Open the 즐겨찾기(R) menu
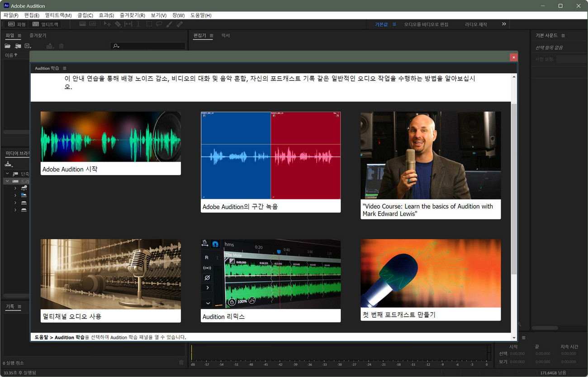Viewport: 588px width, 377px height. pyautogui.click(x=133, y=15)
